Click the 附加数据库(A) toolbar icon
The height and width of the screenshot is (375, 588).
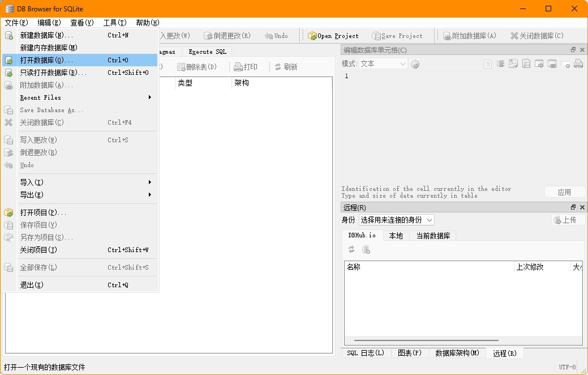click(447, 36)
